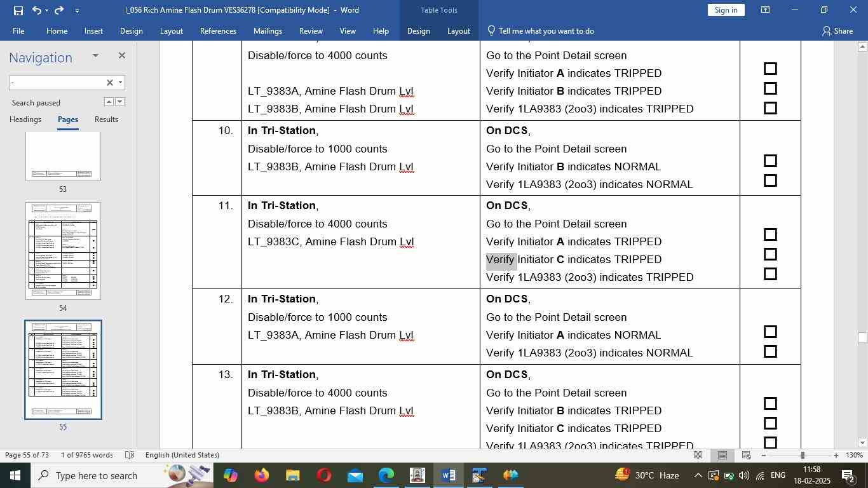Check step 11 Initiator A indicates TRIPPED box

coord(770,234)
